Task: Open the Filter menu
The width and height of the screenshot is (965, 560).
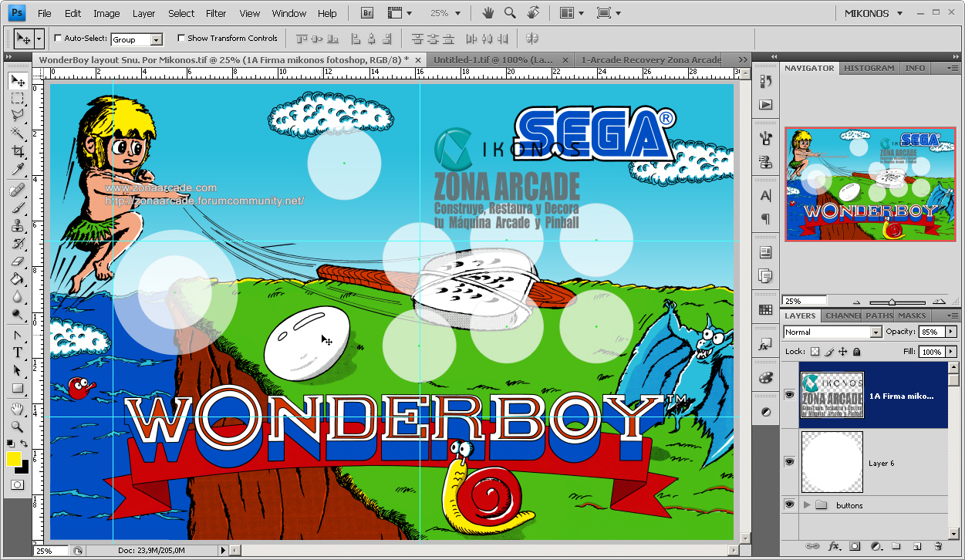Action: tap(216, 13)
